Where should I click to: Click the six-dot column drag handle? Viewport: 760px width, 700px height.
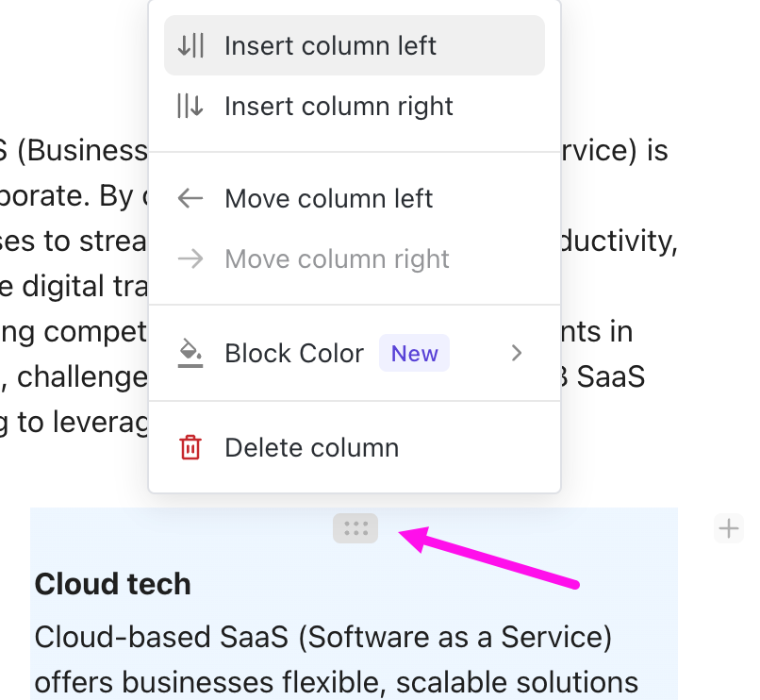[355, 528]
